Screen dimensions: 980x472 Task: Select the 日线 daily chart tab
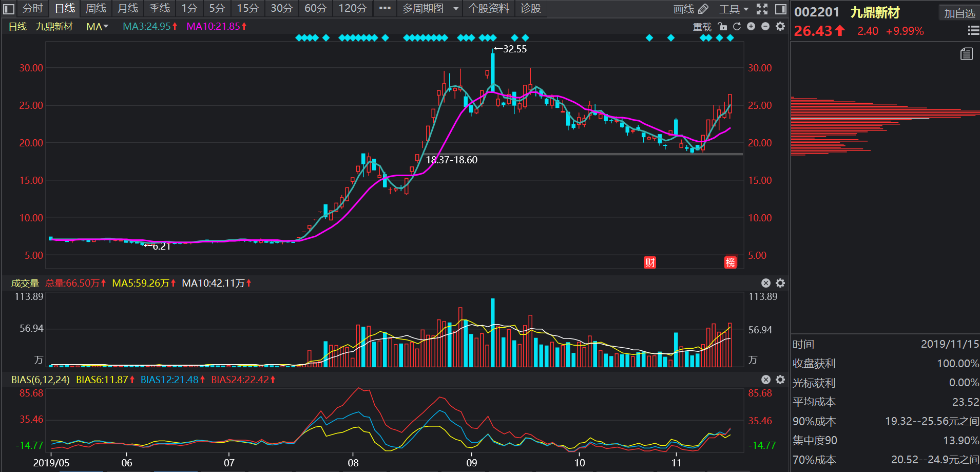coord(65,8)
